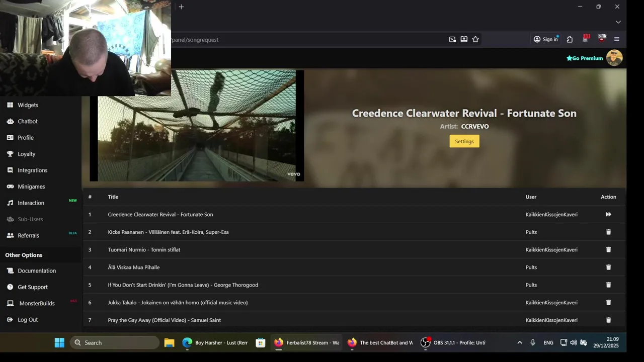Log Out of the panel
The image size is (644, 362).
[28, 320]
